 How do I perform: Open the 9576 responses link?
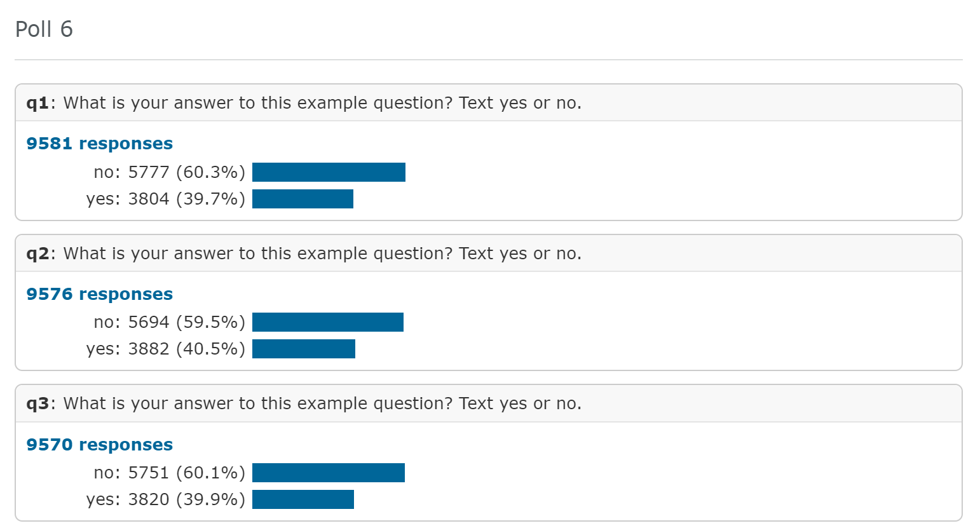[x=100, y=294]
